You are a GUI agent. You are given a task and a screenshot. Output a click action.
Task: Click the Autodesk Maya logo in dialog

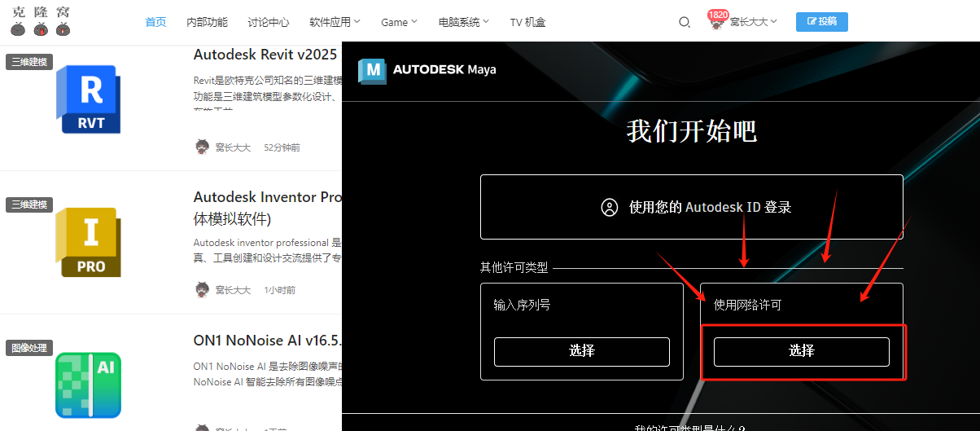[427, 70]
